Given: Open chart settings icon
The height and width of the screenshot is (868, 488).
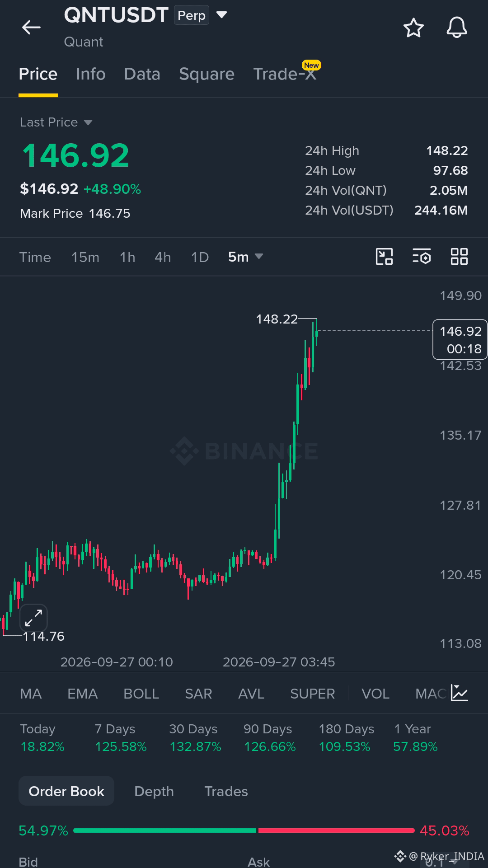Looking at the screenshot, I should click(422, 257).
